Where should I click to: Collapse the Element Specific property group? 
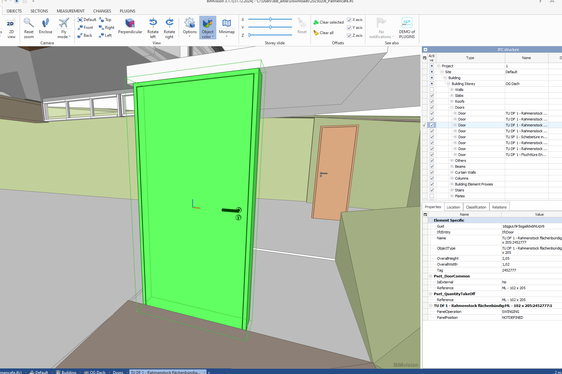tap(431, 221)
